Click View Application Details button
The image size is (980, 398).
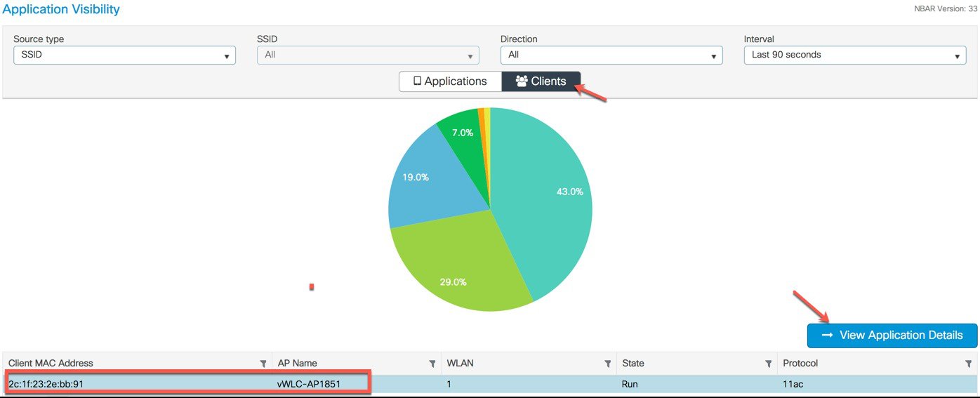[892, 336]
